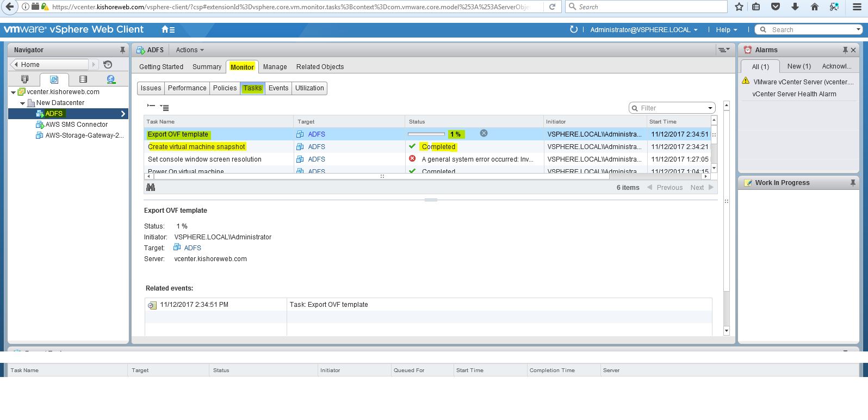Click the Export OVF progress bar
This screenshot has height=420, width=868.
(426, 134)
